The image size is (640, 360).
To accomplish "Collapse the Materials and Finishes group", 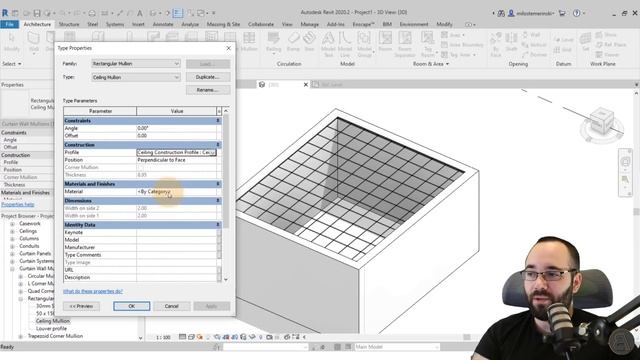I will pyautogui.click(x=218, y=184).
